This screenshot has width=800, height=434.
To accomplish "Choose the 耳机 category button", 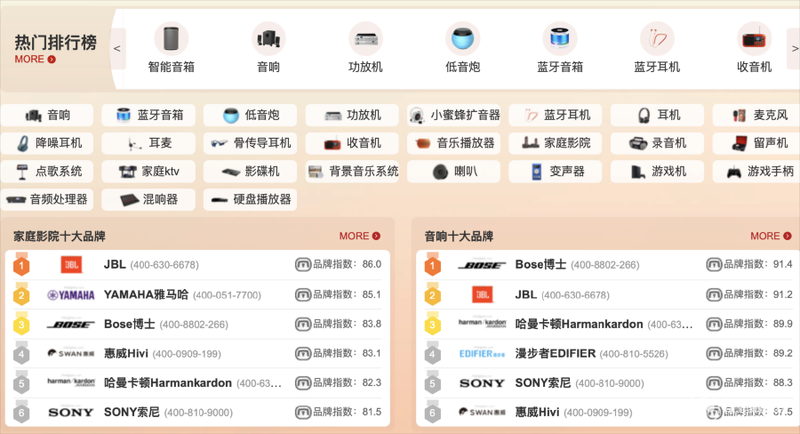I will [x=657, y=115].
